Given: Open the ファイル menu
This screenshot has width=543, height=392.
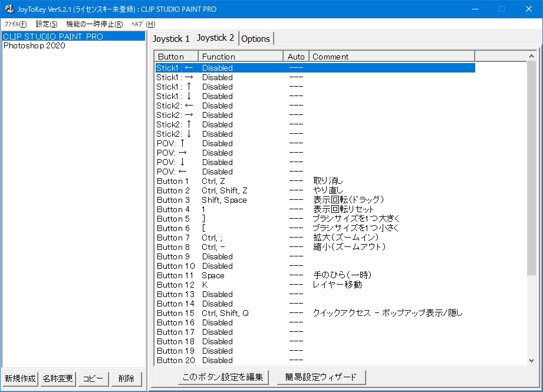Looking at the screenshot, I should pos(15,24).
